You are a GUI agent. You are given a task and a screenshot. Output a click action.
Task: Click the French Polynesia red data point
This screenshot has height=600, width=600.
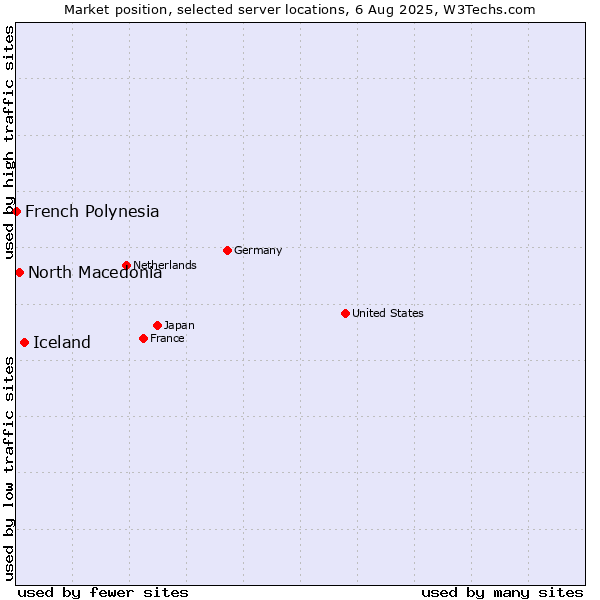[16, 212]
